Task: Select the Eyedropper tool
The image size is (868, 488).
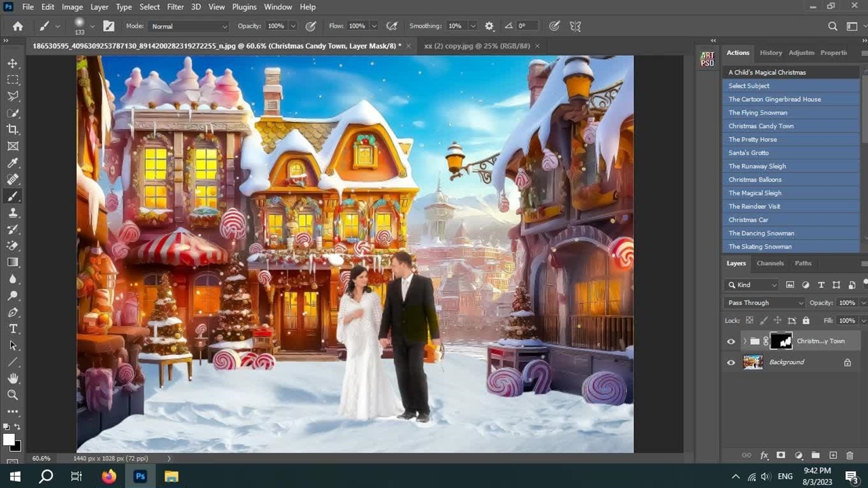Action: [13, 163]
